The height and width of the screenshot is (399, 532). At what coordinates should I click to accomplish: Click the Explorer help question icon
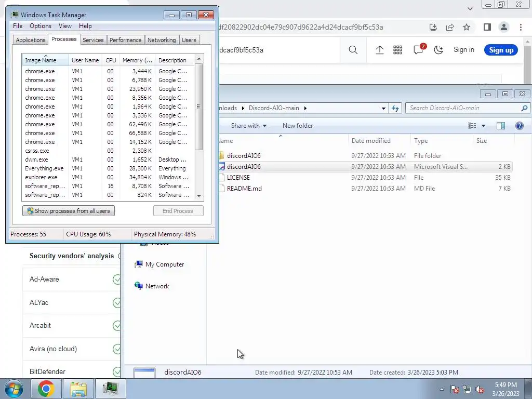tap(519, 126)
